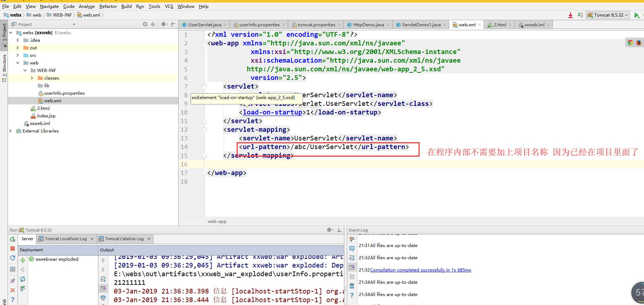The height and width of the screenshot is (305, 644).
Task: Expand the classes folder
Action: point(32,78)
